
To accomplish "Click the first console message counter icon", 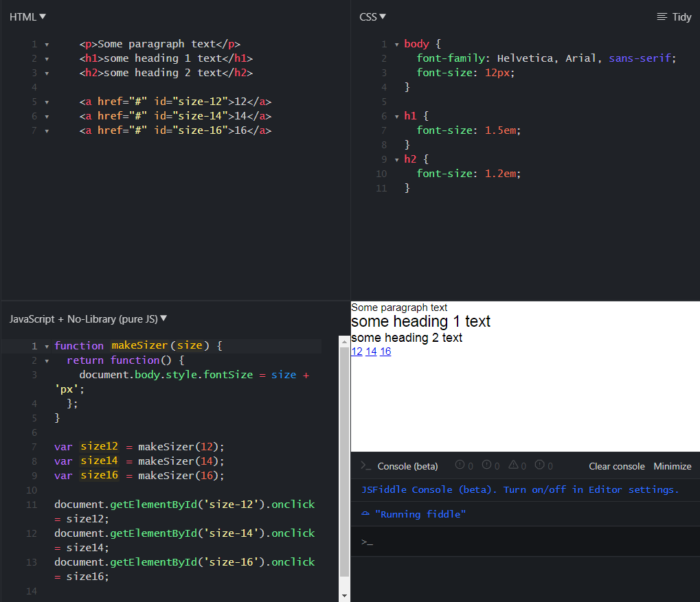I will click(460, 465).
